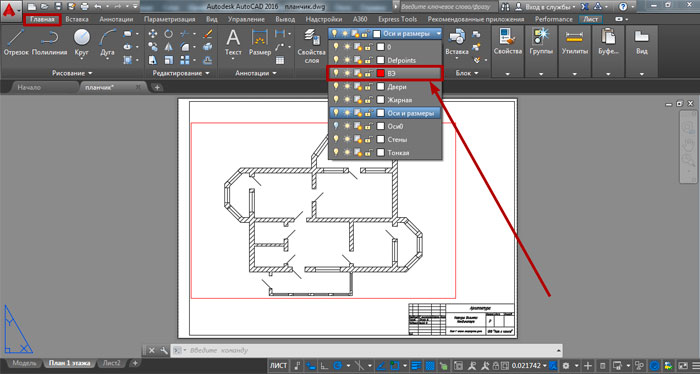The width and height of the screenshot is (700, 374).
Task: Pick the Круг circle tool
Action: pyautogui.click(x=82, y=42)
